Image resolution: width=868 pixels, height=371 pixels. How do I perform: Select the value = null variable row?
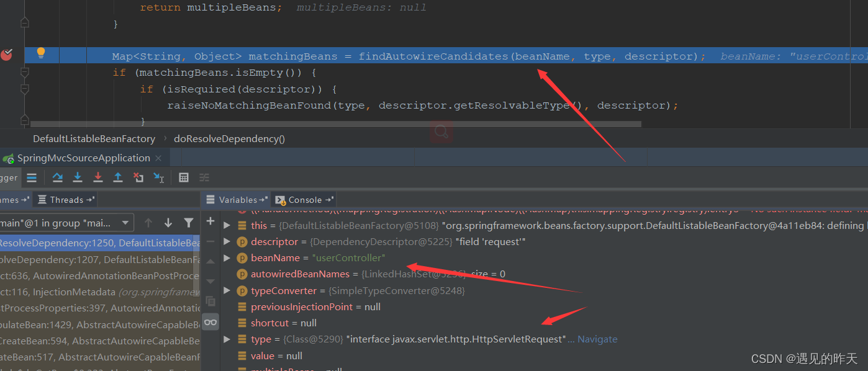pos(543,355)
